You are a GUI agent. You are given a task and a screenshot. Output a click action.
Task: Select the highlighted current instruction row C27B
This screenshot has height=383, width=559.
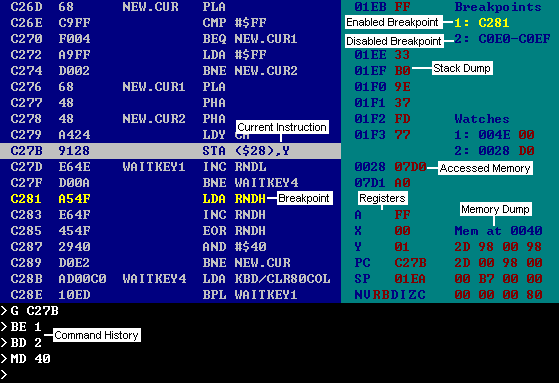pos(170,151)
